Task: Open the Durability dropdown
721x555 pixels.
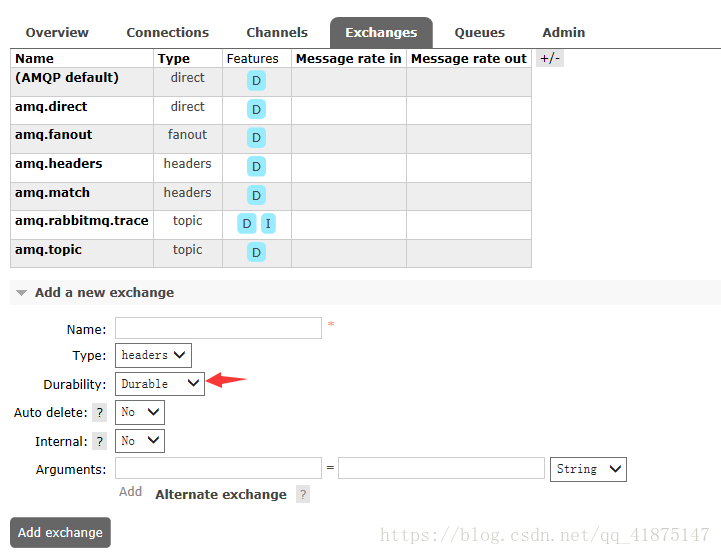Action: coord(160,384)
